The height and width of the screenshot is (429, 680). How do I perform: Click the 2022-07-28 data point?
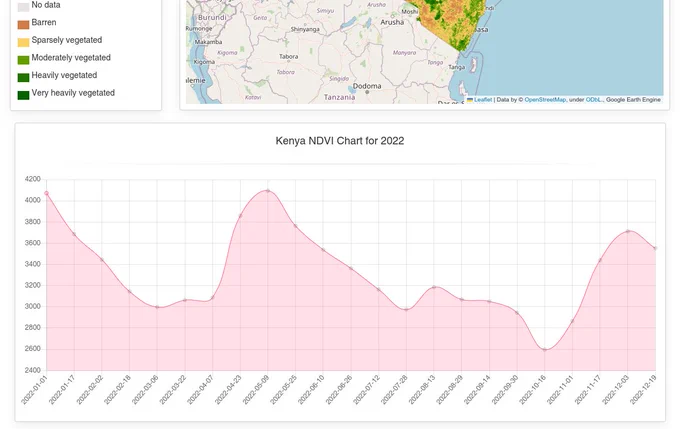pyautogui.click(x=406, y=310)
